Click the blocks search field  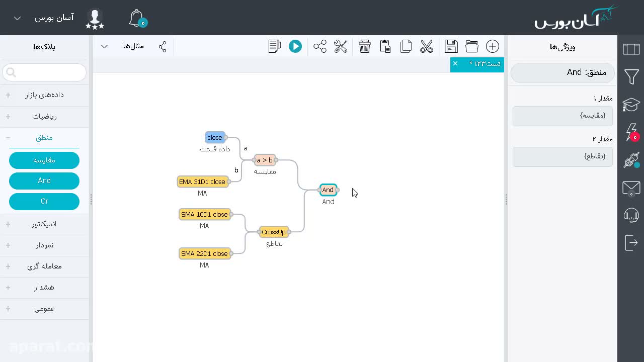click(44, 72)
